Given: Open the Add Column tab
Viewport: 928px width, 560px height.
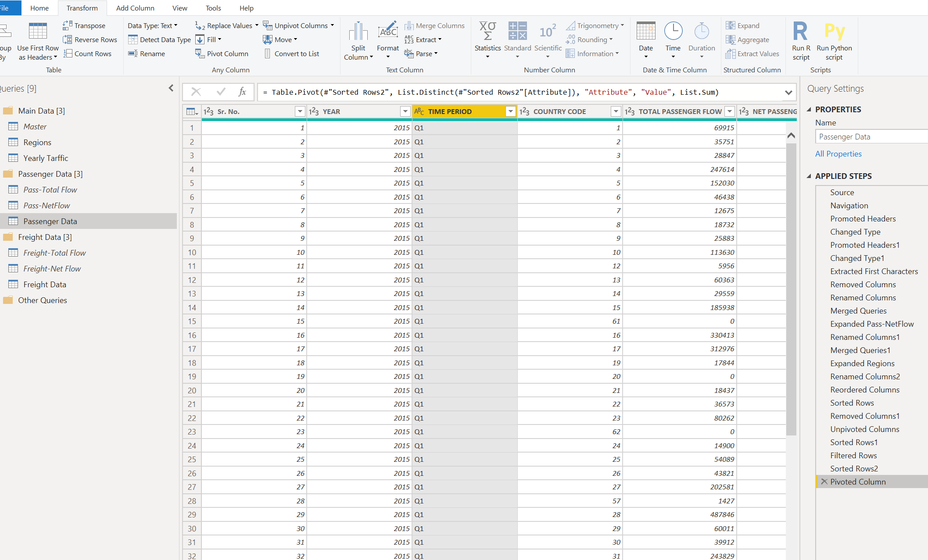Looking at the screenshot, I should click(x=135, y=8).
